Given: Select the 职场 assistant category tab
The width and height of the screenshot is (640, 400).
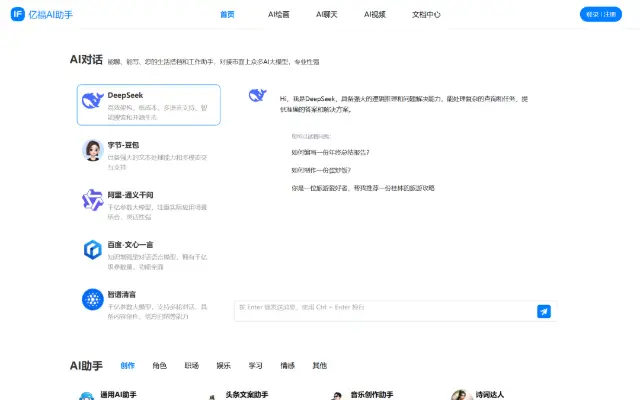Looking at the screenshot, I should (191, 365).
